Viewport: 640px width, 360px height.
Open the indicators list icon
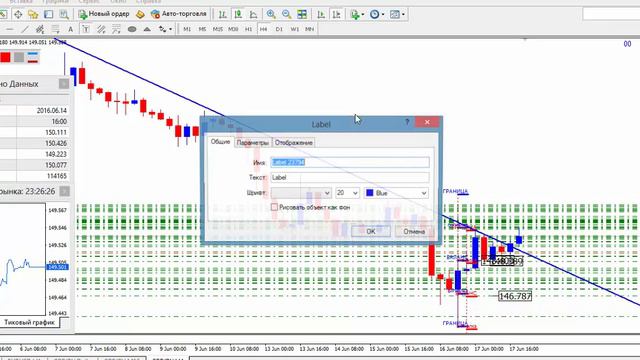[355, 14]
